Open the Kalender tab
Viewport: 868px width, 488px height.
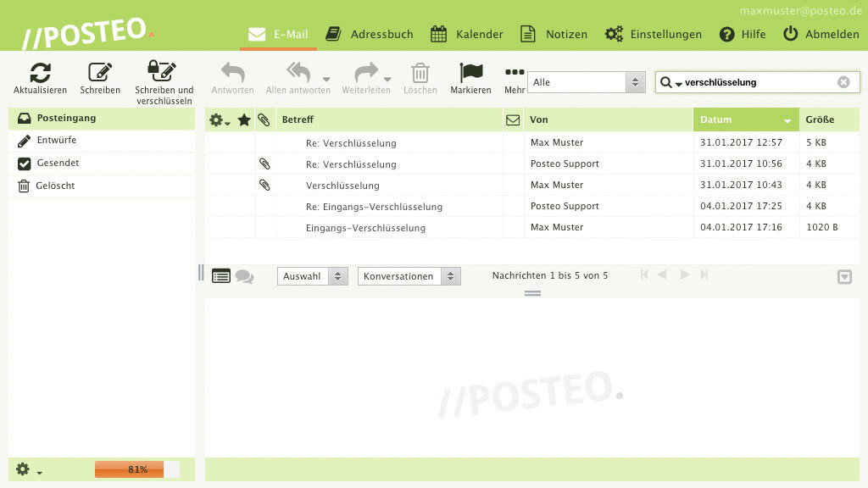click(467, 34)
